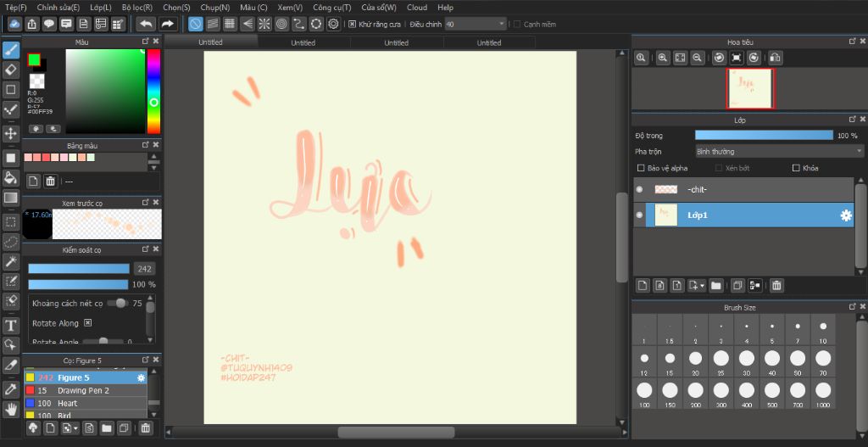Select the Drawing Pen 2 brush

coord(86,390)
